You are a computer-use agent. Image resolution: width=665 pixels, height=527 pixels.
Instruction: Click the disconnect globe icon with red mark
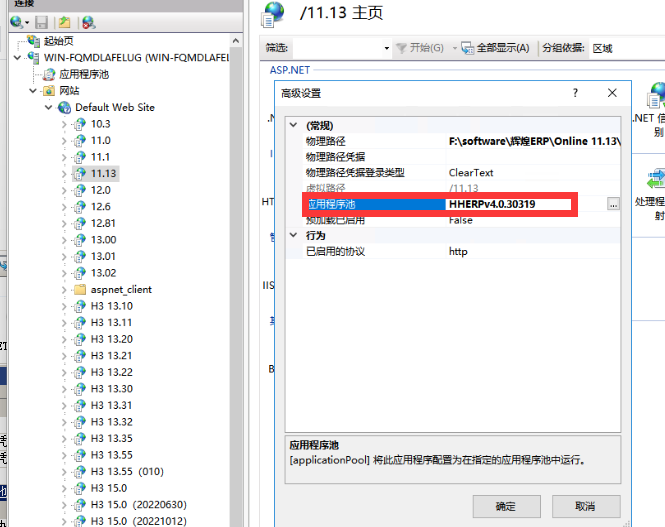point(89,22)
